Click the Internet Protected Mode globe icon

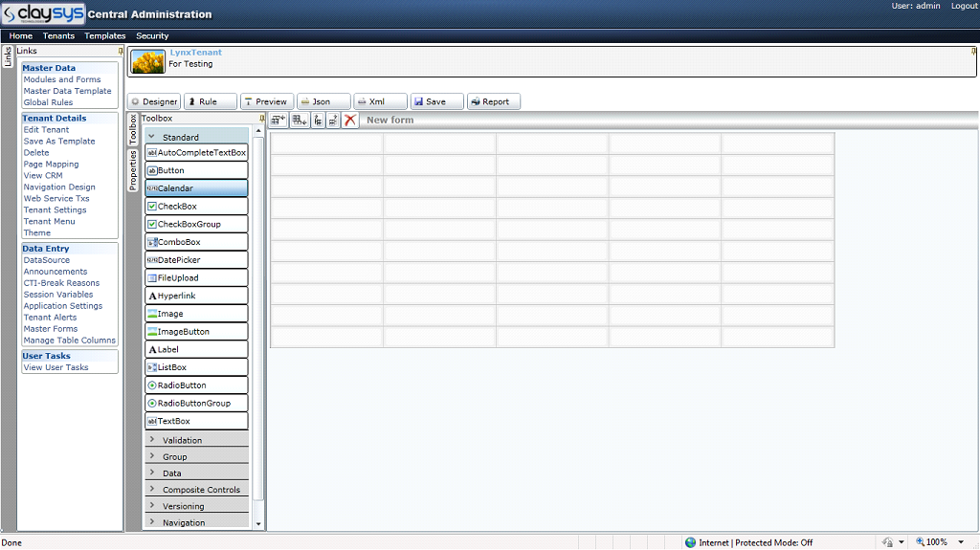pyautogui.click(x=690, y=542)
